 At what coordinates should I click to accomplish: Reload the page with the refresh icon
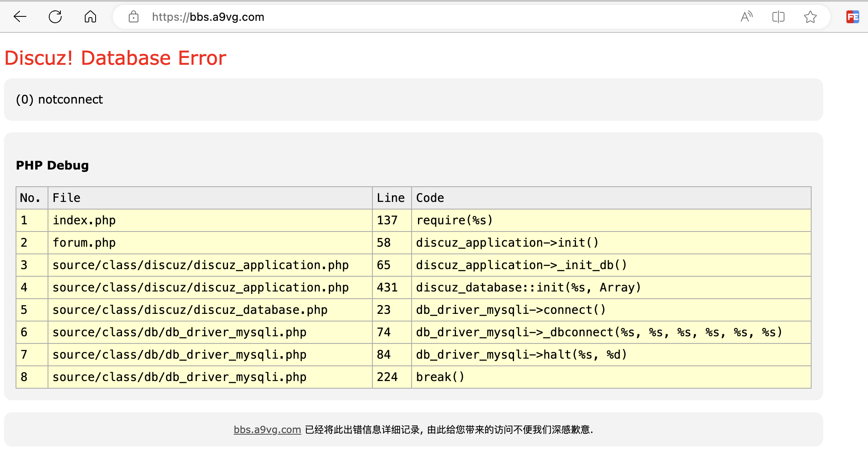[x=55, y=17]
